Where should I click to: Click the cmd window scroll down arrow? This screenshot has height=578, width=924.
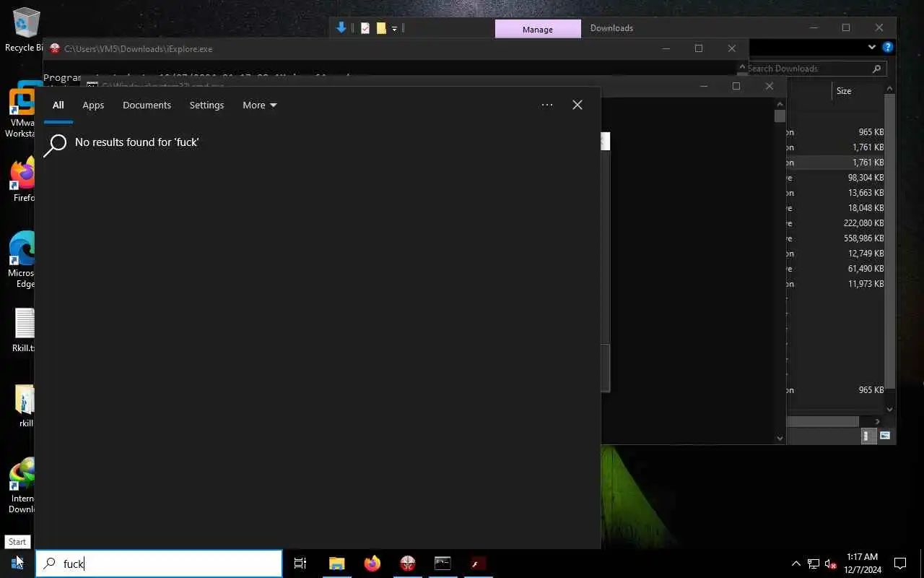click(780, 438)
